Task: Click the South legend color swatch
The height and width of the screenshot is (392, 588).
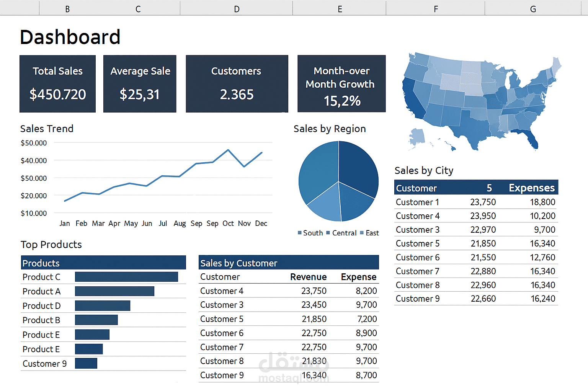Action: pyautogui.click(x=300, y=233)
